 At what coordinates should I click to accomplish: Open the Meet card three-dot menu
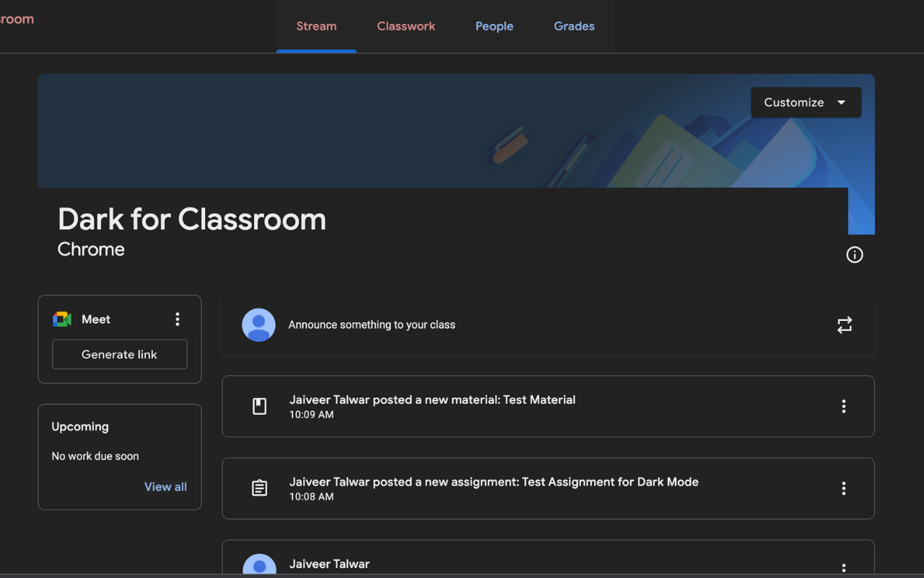pos(178,319)
